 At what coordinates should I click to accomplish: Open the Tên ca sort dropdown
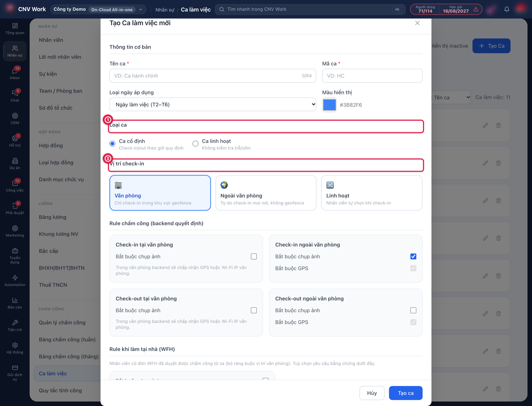pyautogui.click(x=451, y=97)
